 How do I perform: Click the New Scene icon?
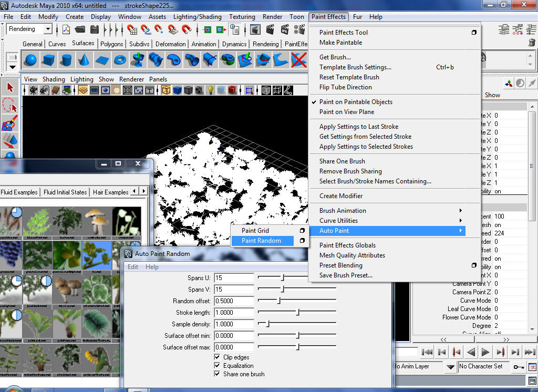66,29
